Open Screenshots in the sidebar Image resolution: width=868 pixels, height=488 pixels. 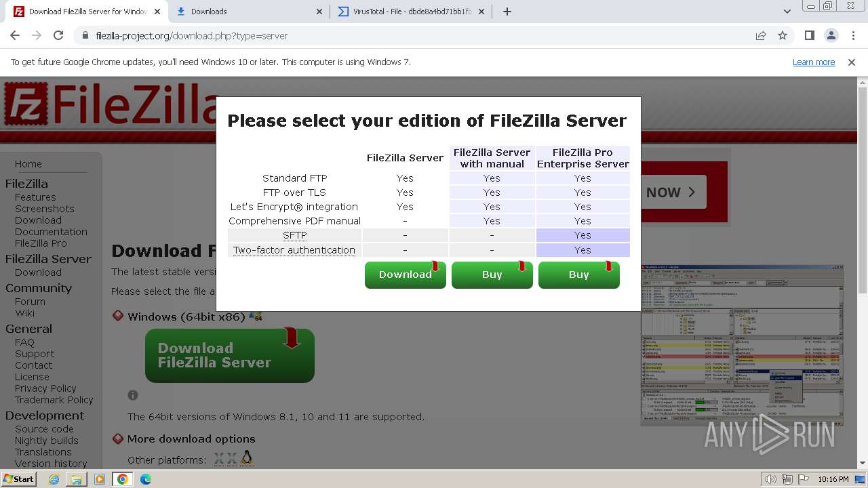point(45,209)
